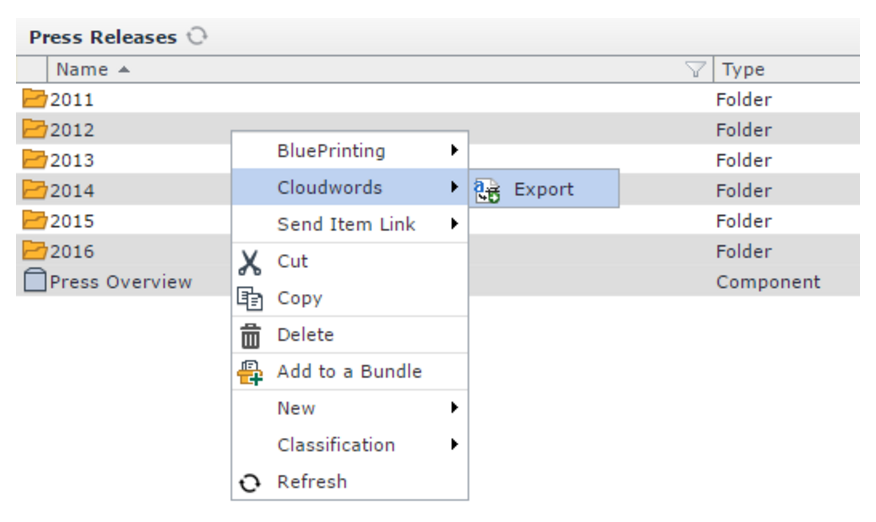The image size is (876, 522).
Task: Select the Press Overview component row
Action: click(120, 282)
